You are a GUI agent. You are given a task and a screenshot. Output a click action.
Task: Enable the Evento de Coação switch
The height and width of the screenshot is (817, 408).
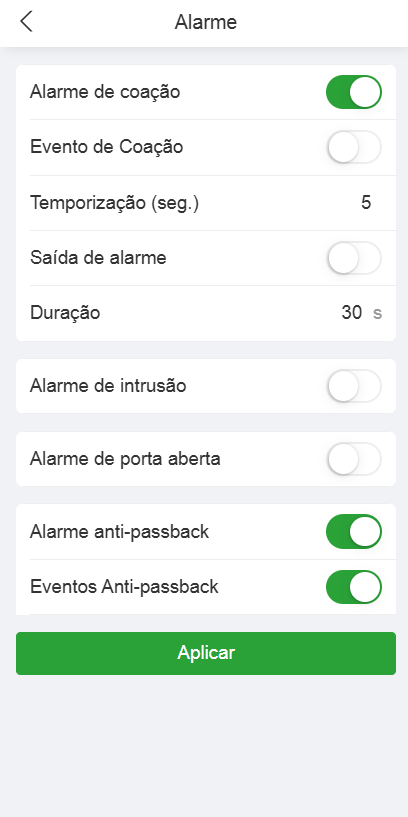pos(354,147)
